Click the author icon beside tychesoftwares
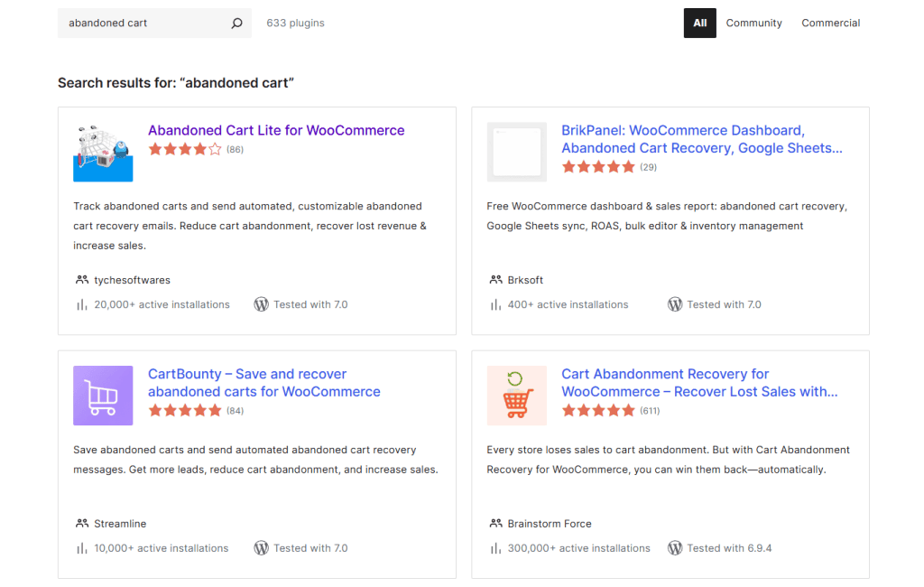The height and width of the screenshot is (587, 924). click(x=82, y=280)
